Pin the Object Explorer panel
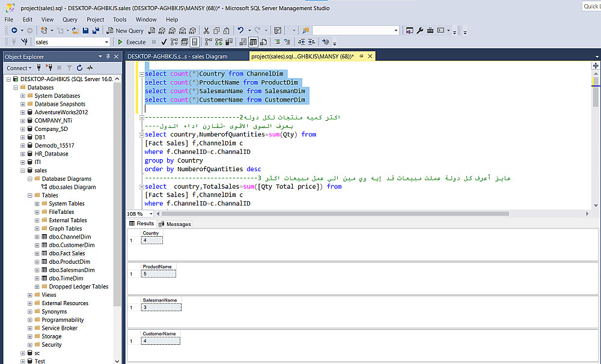This screenshot has width=601, height=364. pyautogui.click(x=108, y=56)
